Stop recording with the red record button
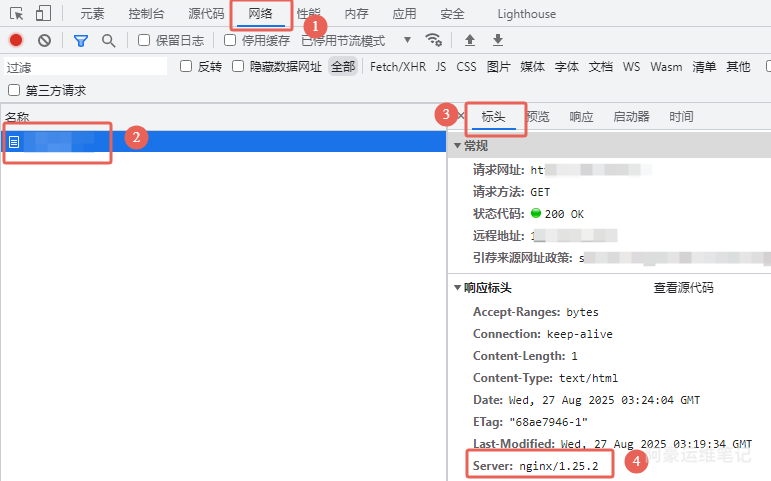Screen dimensions: 771x481 (x=16, y=40)
